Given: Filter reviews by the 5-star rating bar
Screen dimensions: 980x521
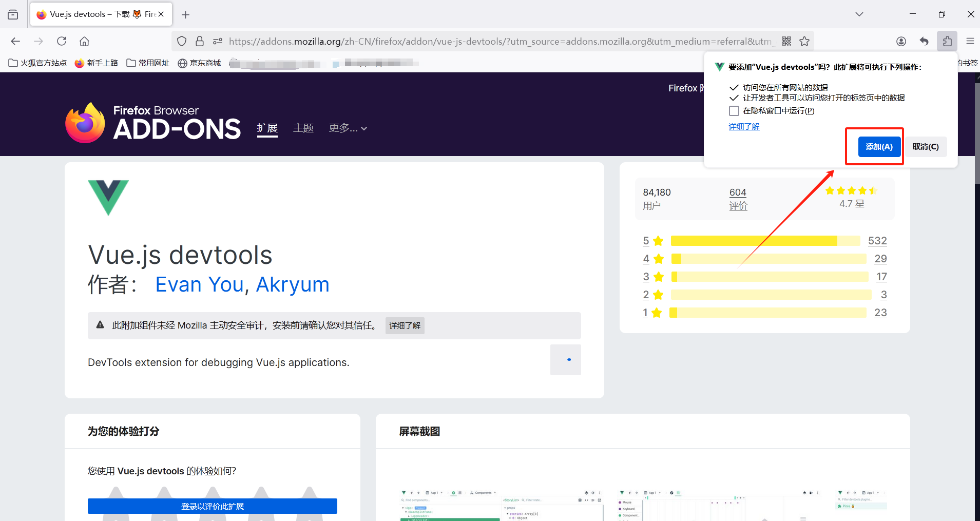Looking at the screenshot, I should [x=765, y=241].
